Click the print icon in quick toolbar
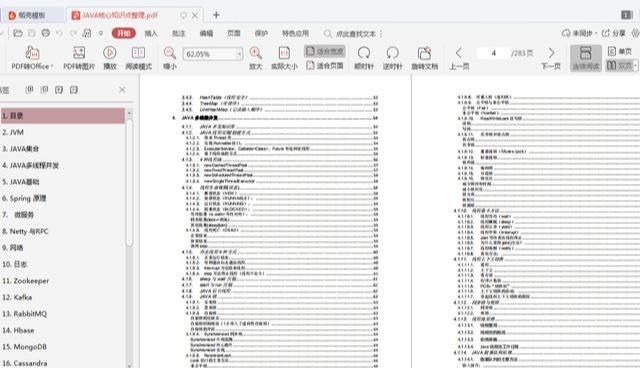The image size is (640, 368). 46,33
